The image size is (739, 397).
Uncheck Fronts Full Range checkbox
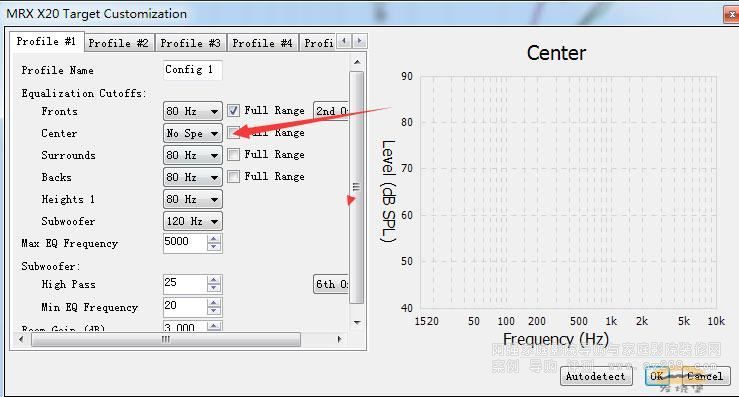233,110
